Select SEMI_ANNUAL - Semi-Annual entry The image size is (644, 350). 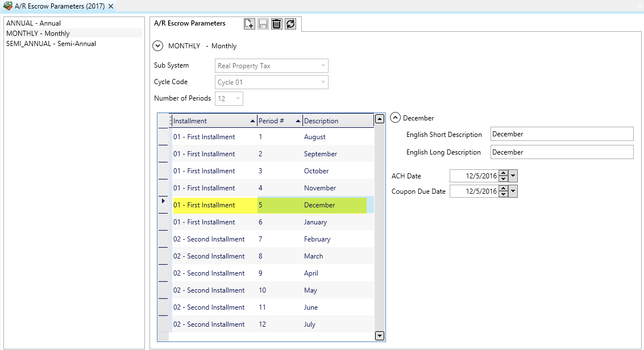(51, 44)
